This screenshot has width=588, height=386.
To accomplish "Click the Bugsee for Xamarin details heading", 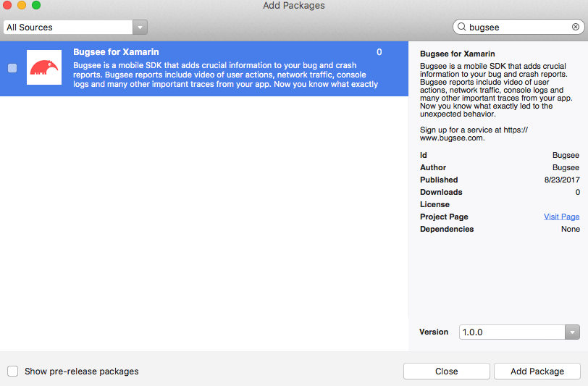I will click(457, 54).
